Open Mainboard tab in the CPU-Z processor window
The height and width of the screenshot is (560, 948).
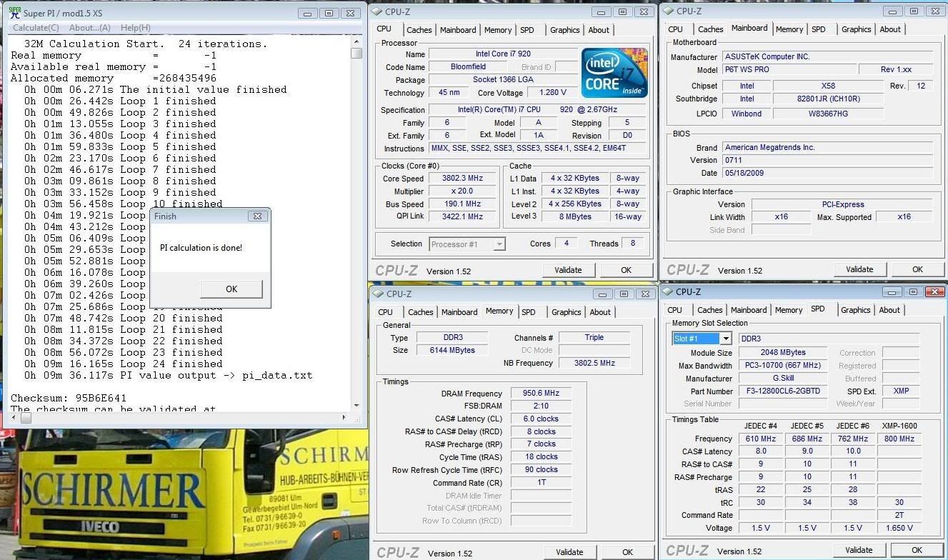(458, 30)
